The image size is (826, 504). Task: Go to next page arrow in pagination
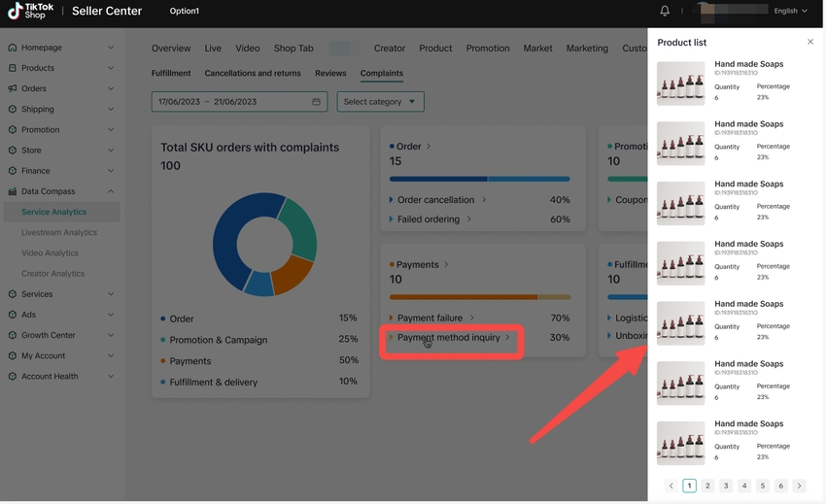coord(799,486)
